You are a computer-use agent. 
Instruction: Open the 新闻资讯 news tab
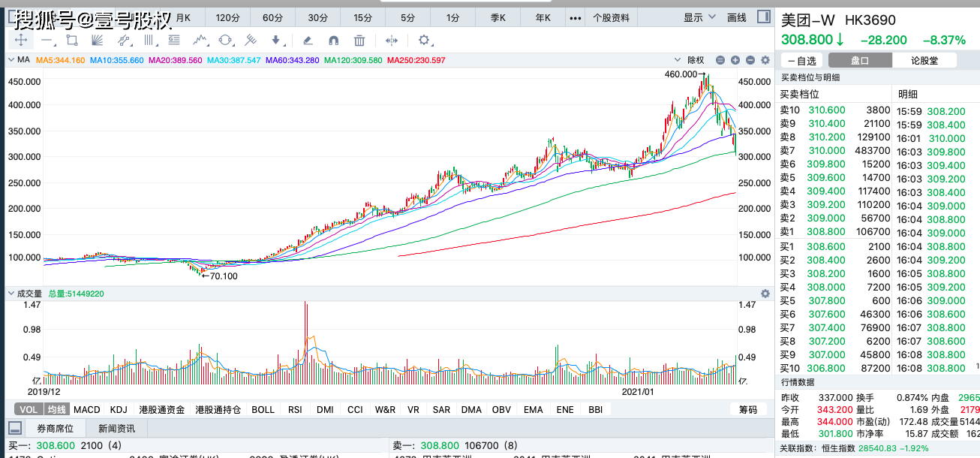[116, 429]
